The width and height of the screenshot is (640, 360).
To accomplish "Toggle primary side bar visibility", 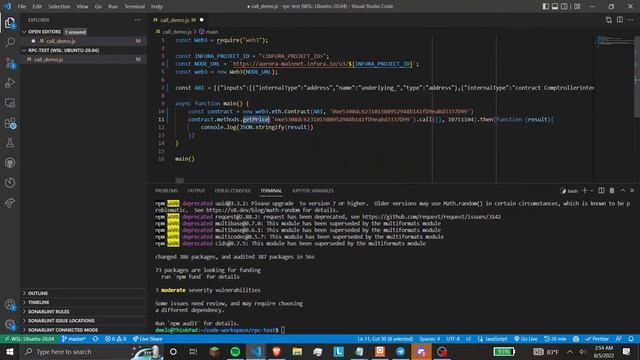I will click(545, 7).
